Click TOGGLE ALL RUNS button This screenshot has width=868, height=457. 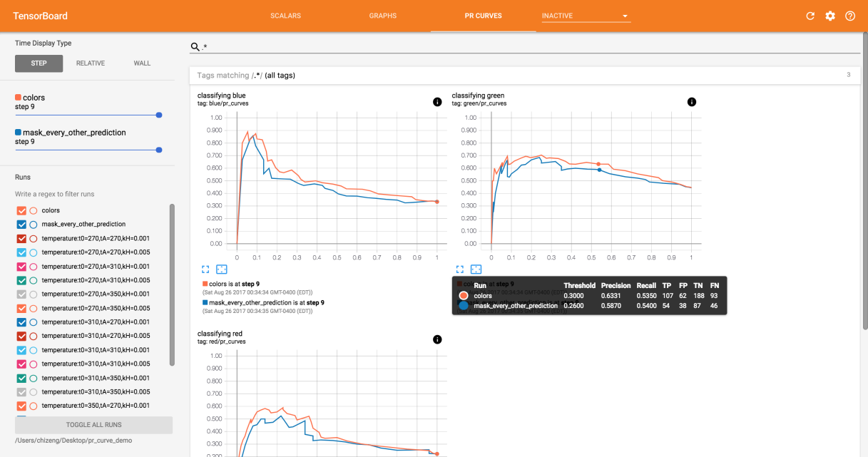[93, 425]
